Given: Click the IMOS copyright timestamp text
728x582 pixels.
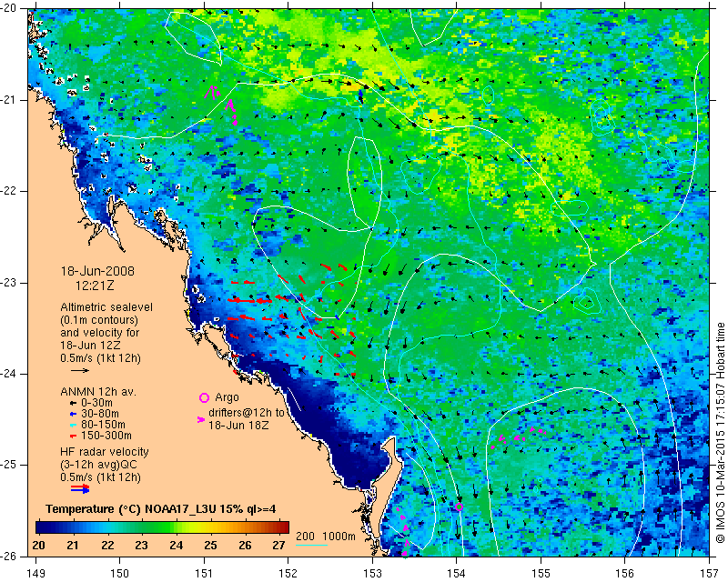Looking at the screenshot, I should [721, 434].
